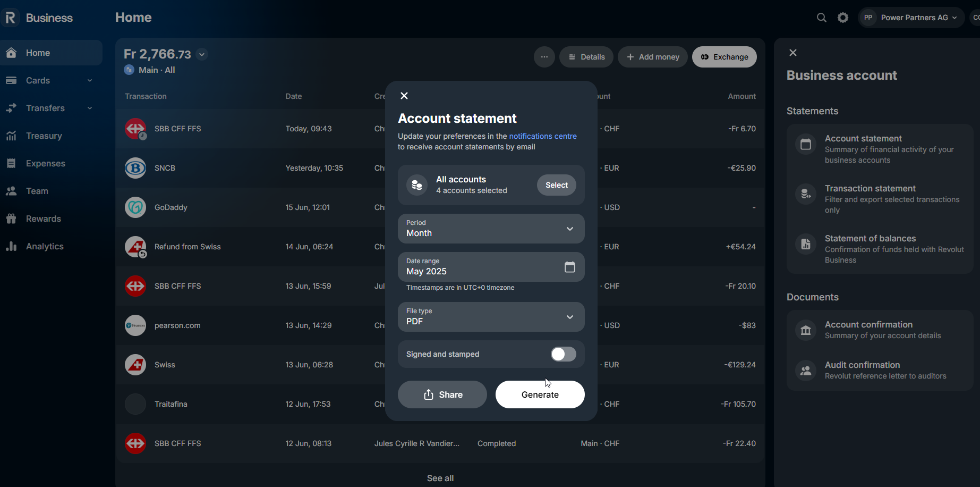Click the Refund from Swiss logo
This screenshot has width=980, height=487.
tap(135, 247)
